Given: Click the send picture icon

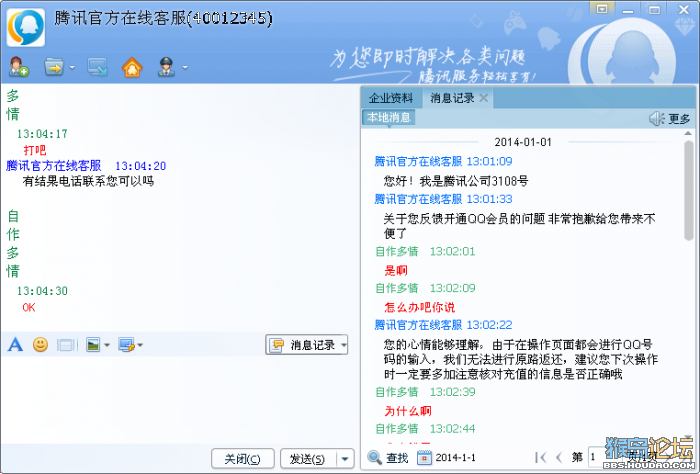Looking at the screenshot, I should (x=93, y=345).
